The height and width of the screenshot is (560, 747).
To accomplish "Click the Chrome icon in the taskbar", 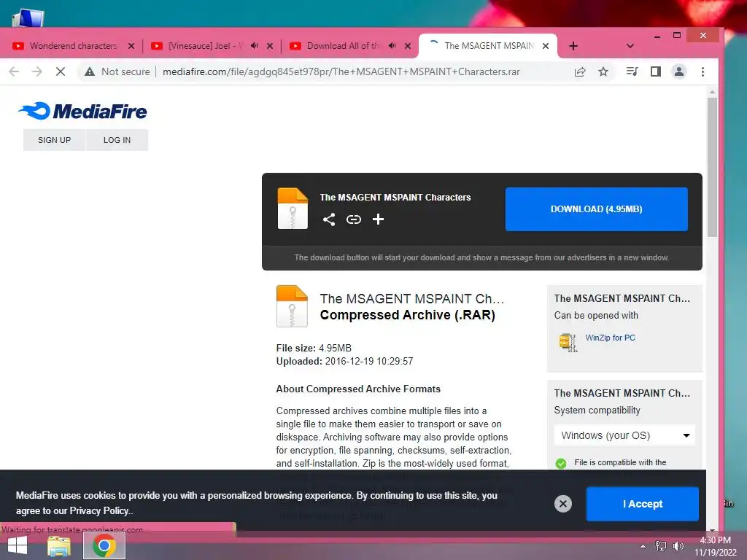I will pyautogui.click(x=104, y=545).
